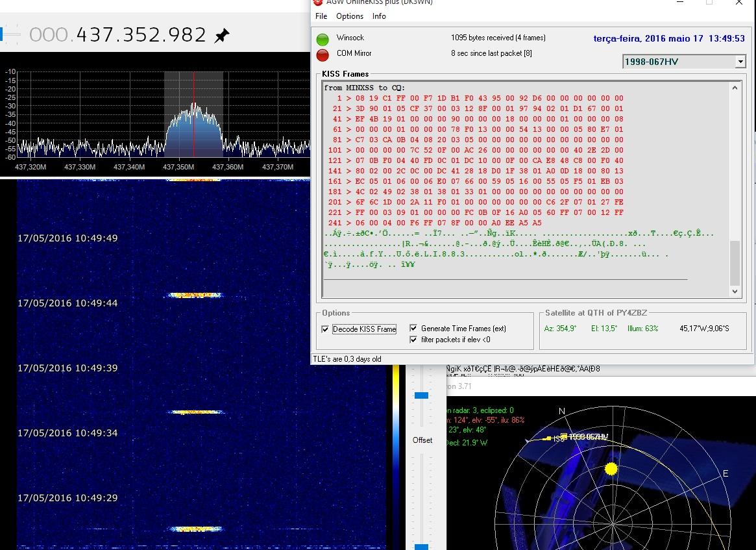Click the '1095 bytes received (4 frames)' text
Viewport: 756px width, 550px height.
click(498, 38)
